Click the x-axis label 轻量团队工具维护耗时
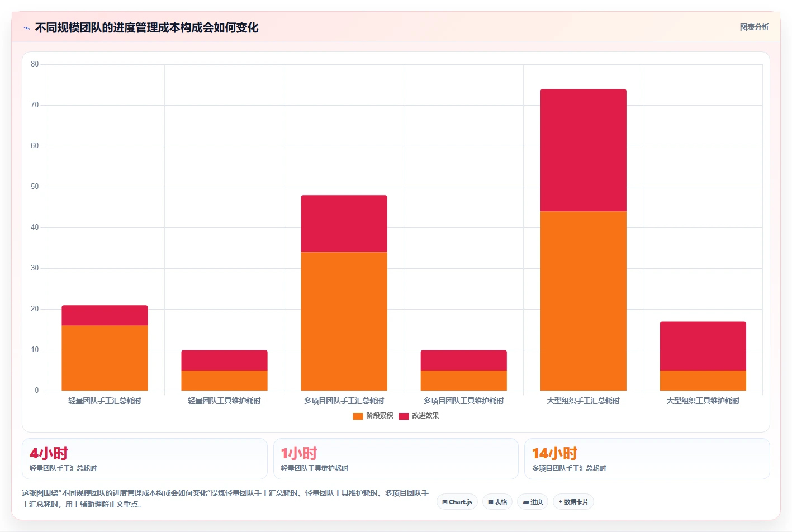Screen dimensions: 792x532 pos(224,401)
